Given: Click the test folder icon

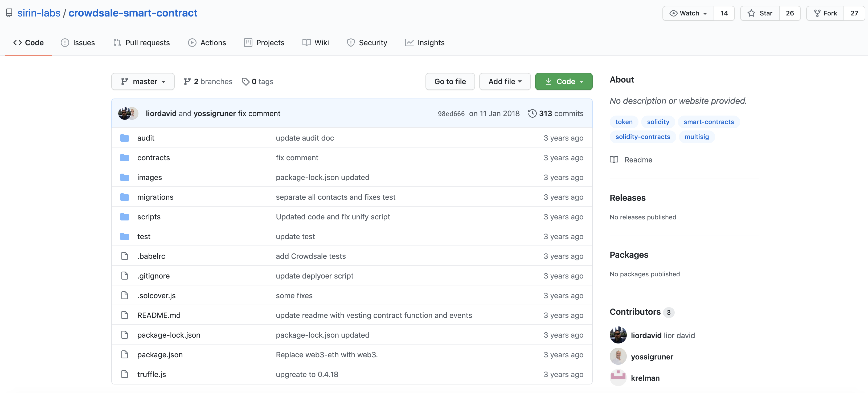Looking at the screenshot, I should click(125, 237).
